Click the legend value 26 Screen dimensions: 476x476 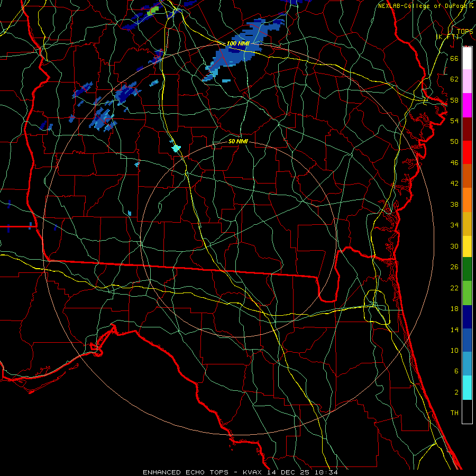tap(454, 267)
